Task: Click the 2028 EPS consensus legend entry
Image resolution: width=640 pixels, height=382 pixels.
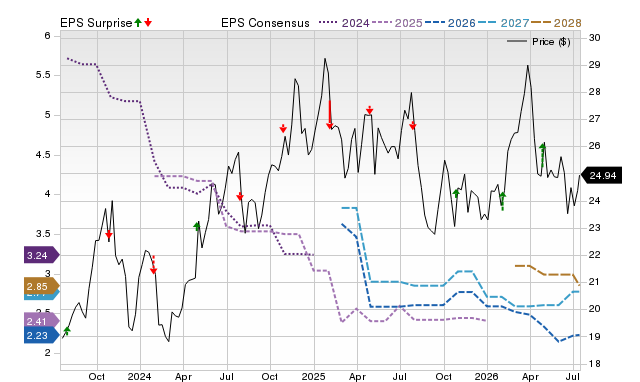Action: point(556,23)
